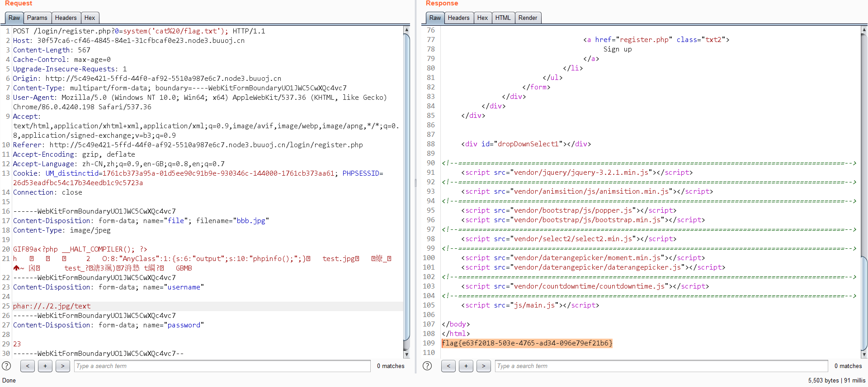Click the Done status text

tap(9, 381)
